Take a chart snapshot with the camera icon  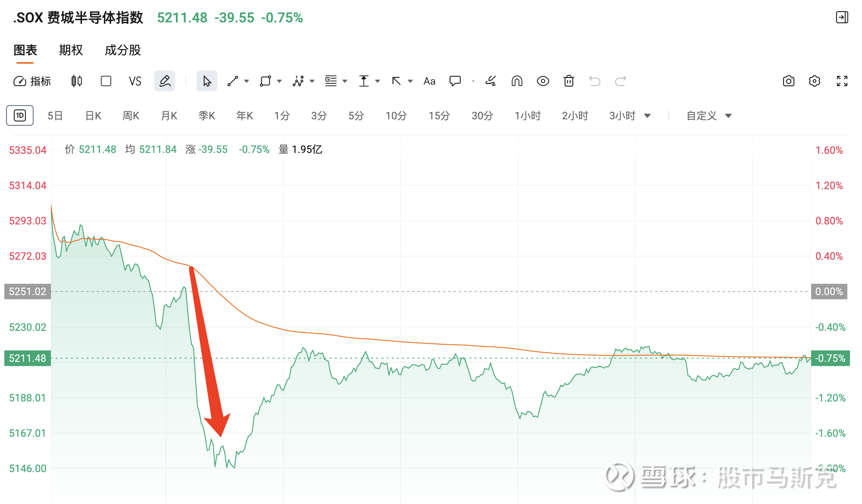point(789,81)
